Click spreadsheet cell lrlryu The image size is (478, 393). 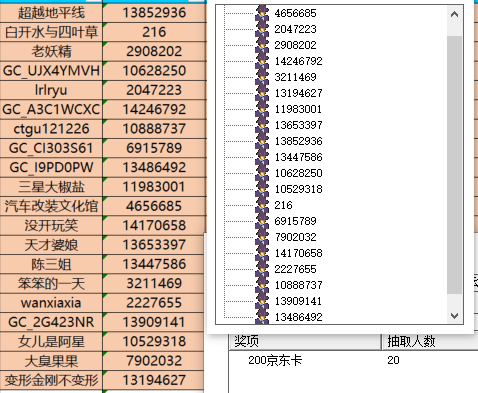point(51,90)
